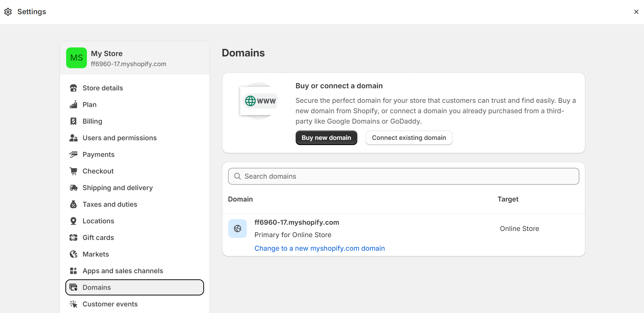Click the Apps and sales channels icon
Screen dimensions: 644x313
pyautogui.click(x=73, y=271)
